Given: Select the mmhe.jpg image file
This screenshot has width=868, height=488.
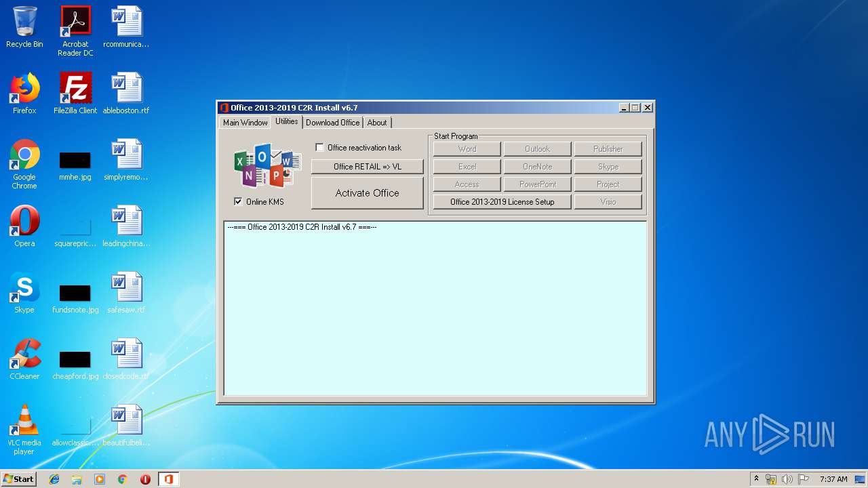Looking at the screenshot, I should click(x=75, y=165).
